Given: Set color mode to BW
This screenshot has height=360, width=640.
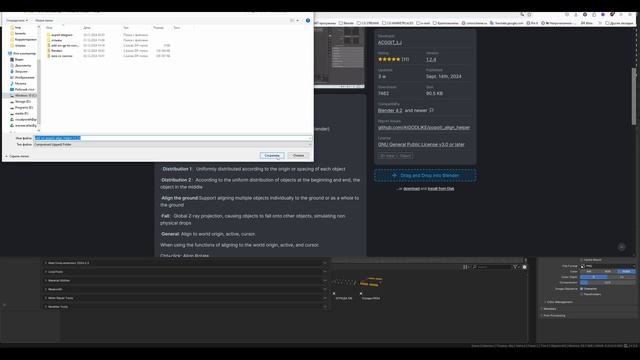Looking at the screenshot, I should [589, 271].
